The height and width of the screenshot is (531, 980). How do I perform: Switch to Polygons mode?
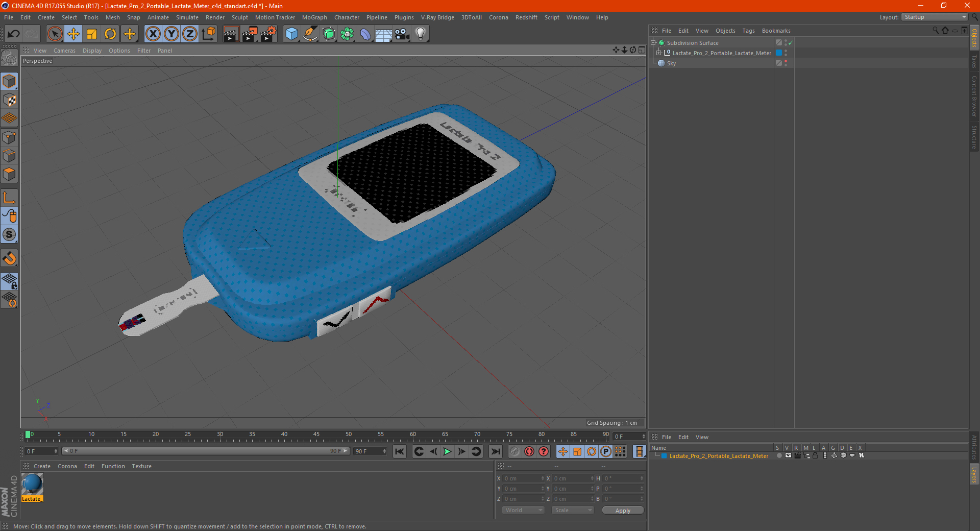point(9,174)
